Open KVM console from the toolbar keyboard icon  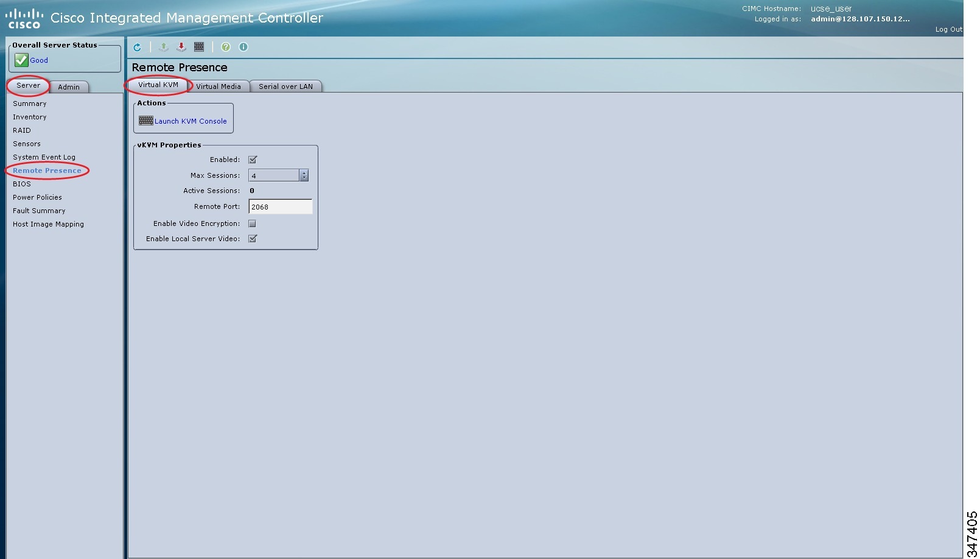[x=198, y=47]
